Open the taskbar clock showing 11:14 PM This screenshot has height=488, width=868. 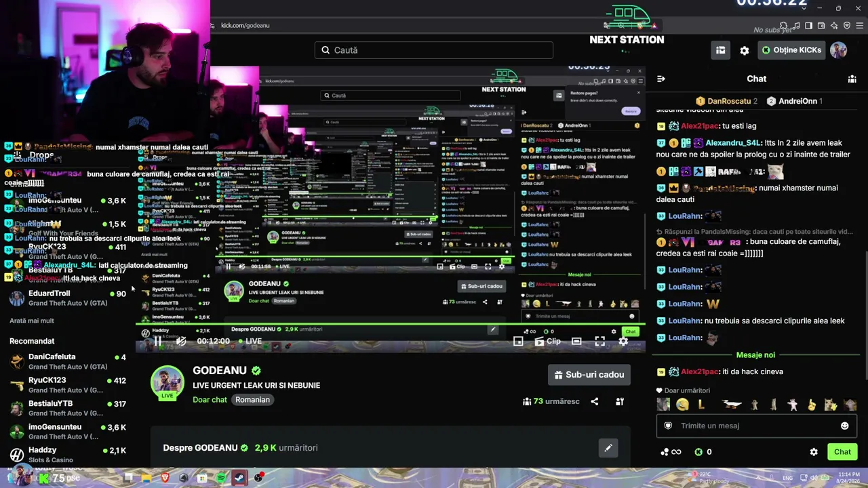(849, 477)
